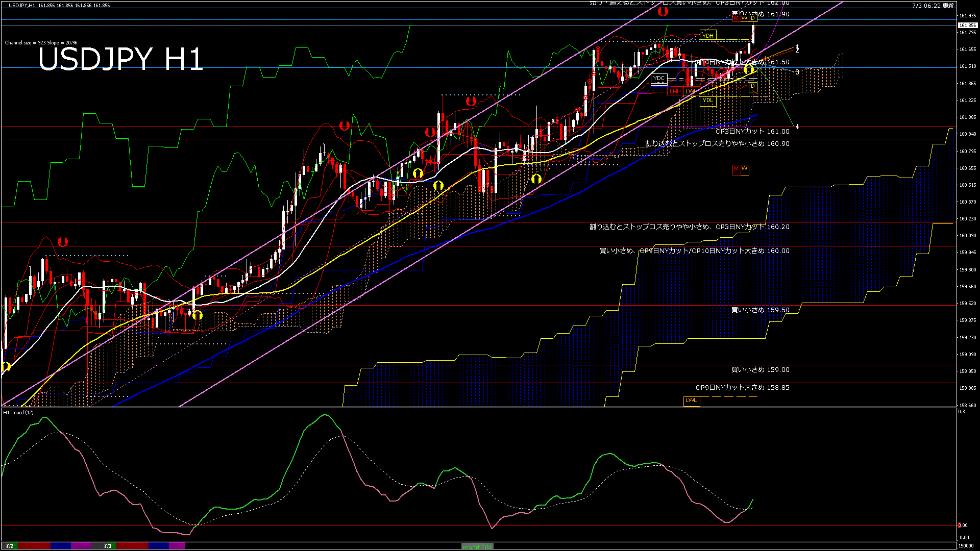Click the current price tag 161.856
Image resolution: width=980 pixels, height=551 pixels.
(x=968, y=25)
